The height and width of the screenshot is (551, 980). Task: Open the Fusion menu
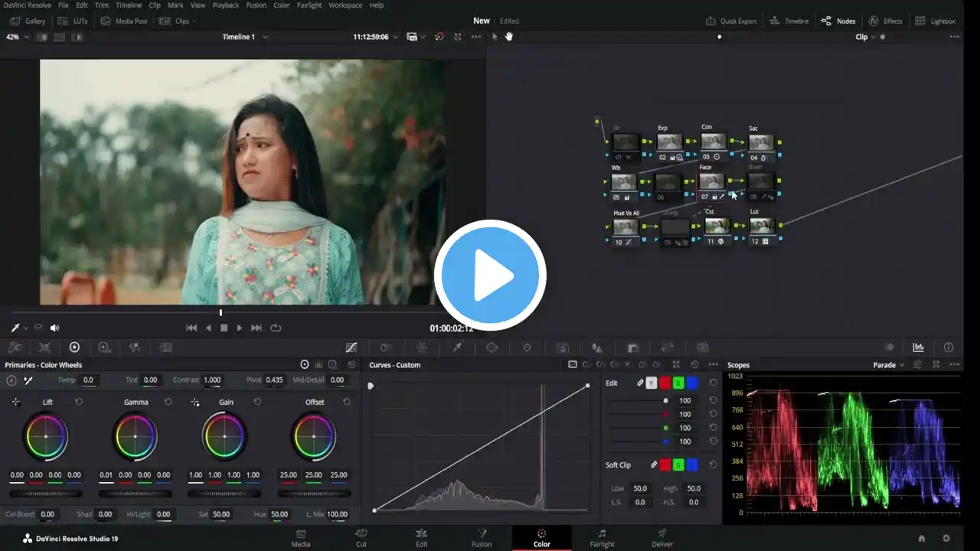click(256, 5)
